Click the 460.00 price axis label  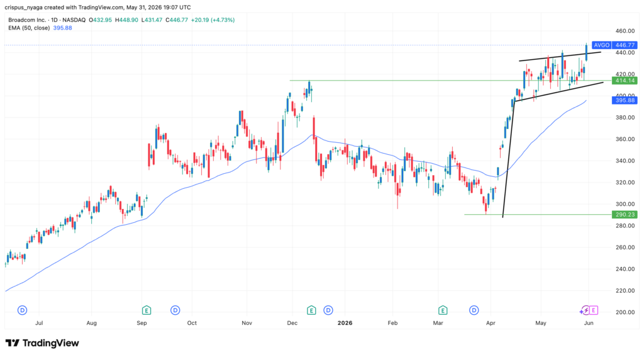[625, 31]
